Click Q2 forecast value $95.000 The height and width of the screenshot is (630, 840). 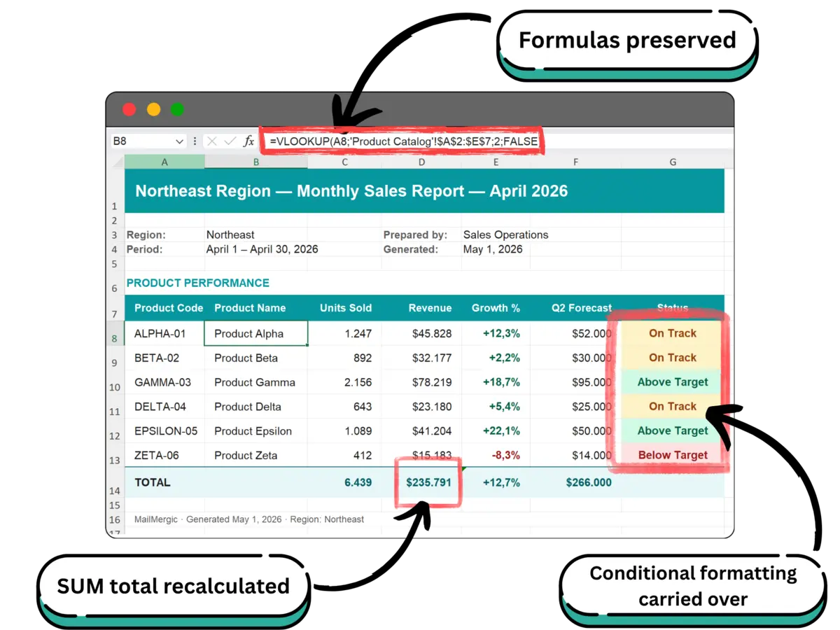point(575,382)
